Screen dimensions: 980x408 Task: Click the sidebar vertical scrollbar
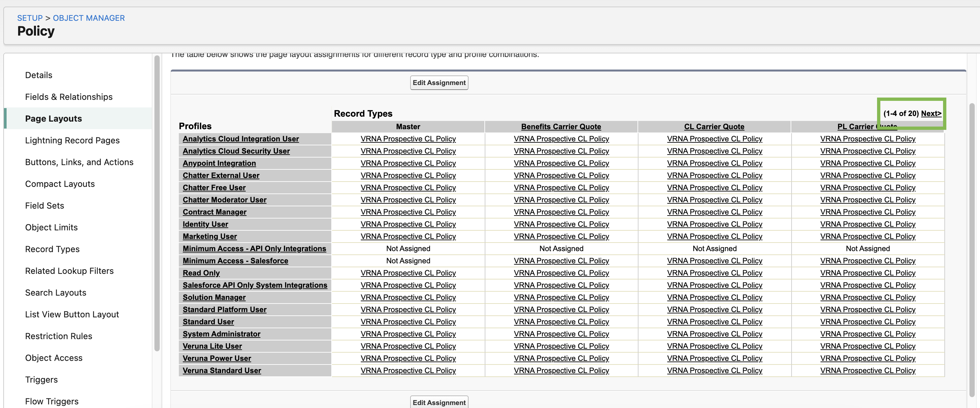click(x=157, y=203)
